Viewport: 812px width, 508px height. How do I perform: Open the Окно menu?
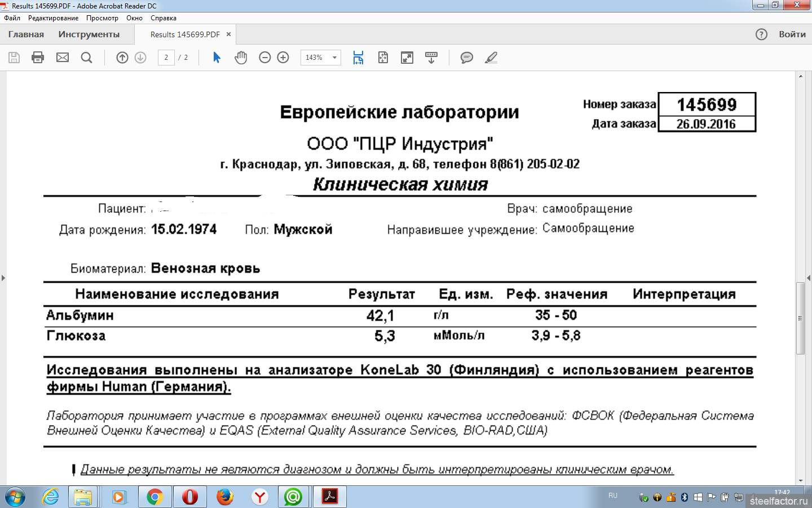(x=134, y=18)
